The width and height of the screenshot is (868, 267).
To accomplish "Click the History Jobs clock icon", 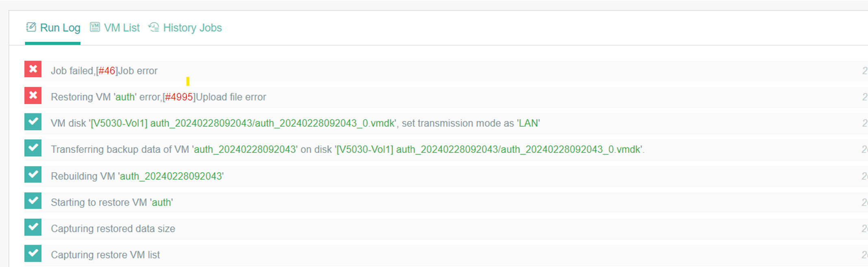I will (x=154, y=27).
